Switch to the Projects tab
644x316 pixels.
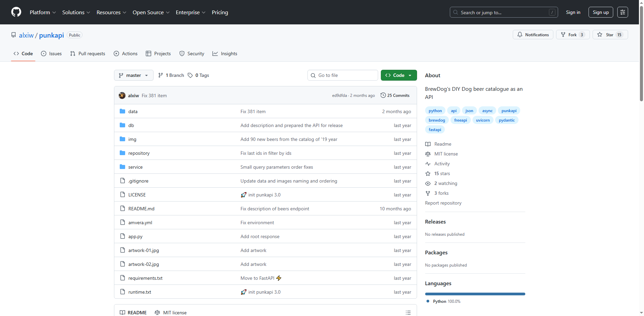(158, 54)
